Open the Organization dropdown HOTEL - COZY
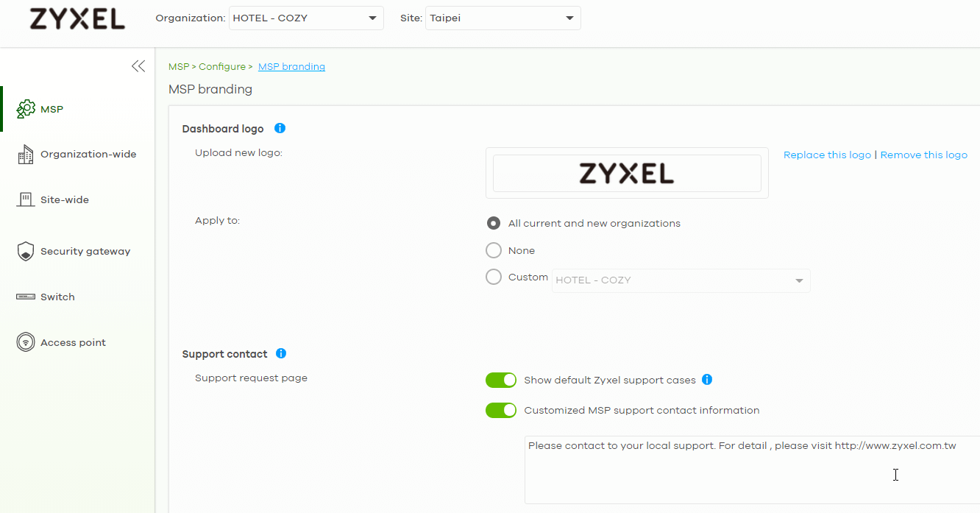This screenshot has width=980, height=513. (x=306, y=18)
